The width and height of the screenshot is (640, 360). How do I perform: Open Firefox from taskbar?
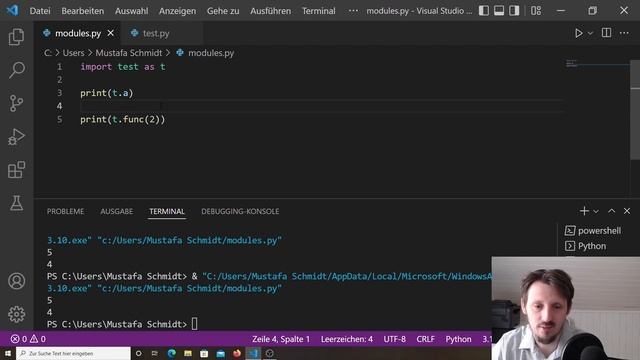click(237, 353)
